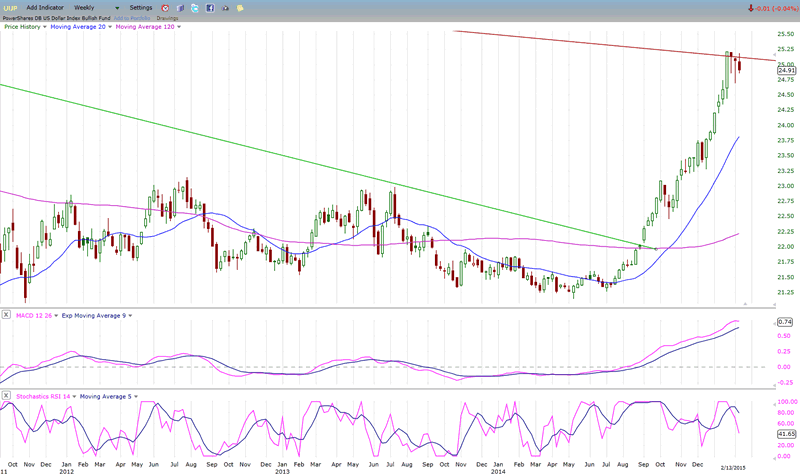Open the Add Indicator menu
800x474 pixels.
click(x=47, y=7)
